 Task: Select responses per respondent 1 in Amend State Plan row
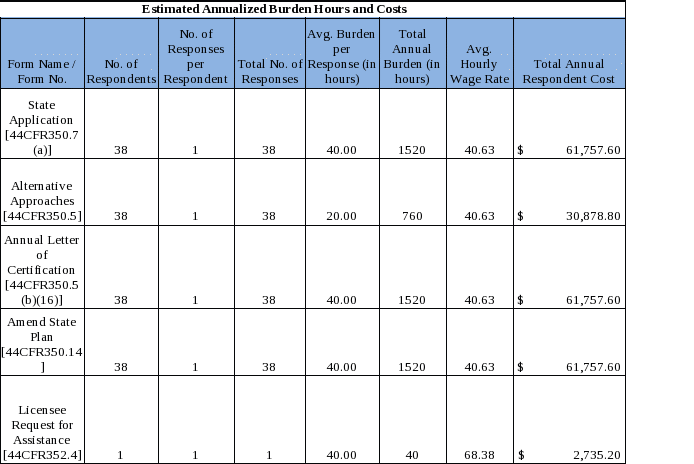[x=195, y=367]
